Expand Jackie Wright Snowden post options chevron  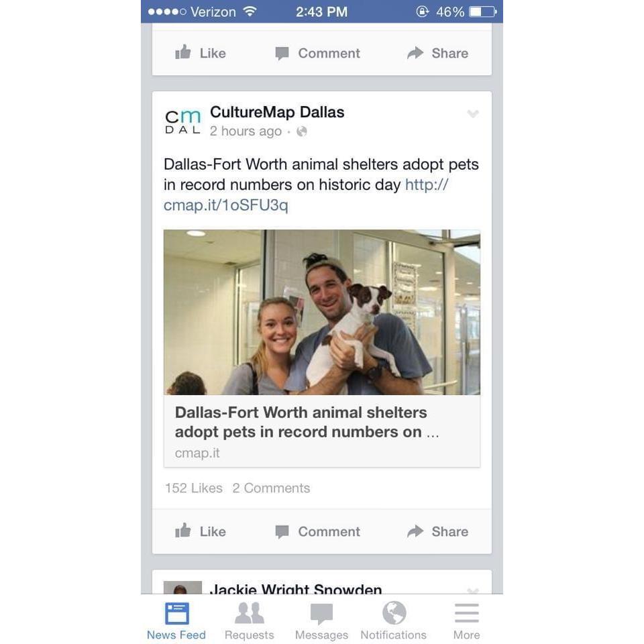473,590
